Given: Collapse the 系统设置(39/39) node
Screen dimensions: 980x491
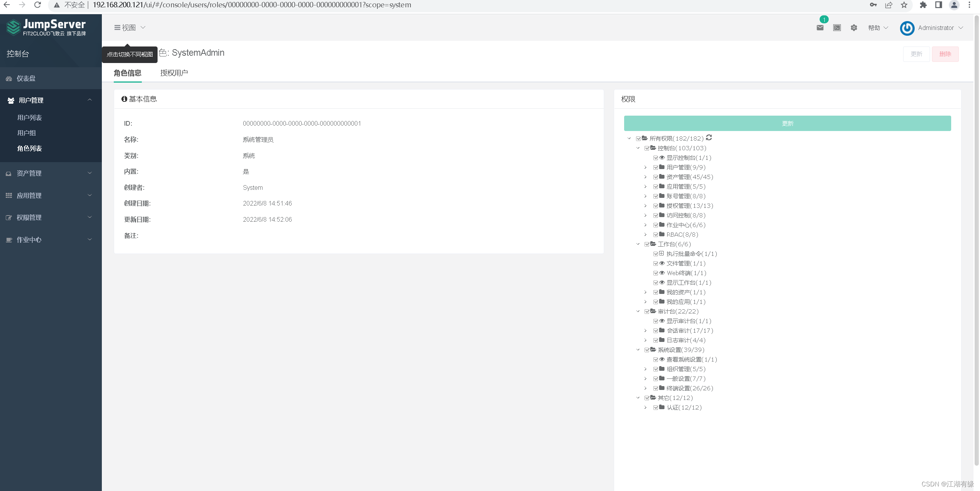Looking at the screenshot, I should [x=638, y=350].
